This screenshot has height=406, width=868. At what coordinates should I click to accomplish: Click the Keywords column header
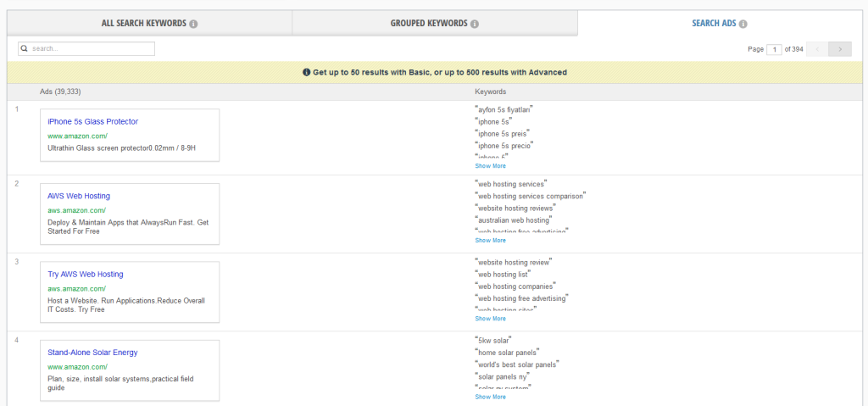(491, 92)
